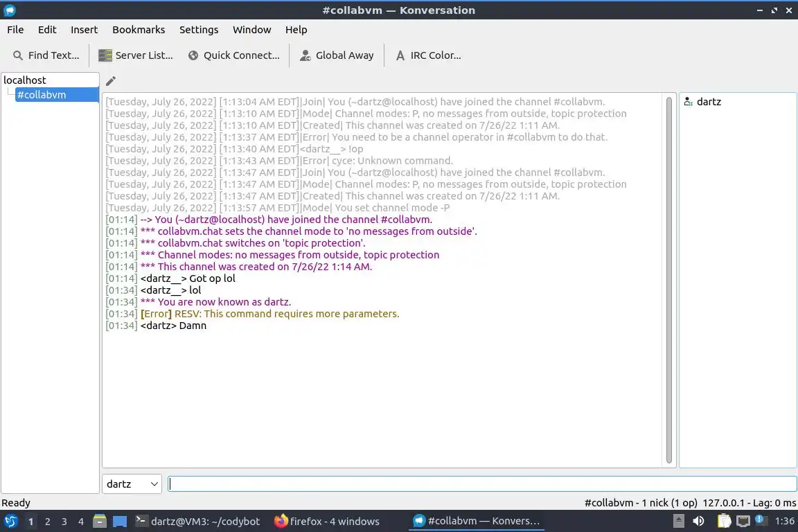Click the 'cyce: Unknown command' error line
Screen dimensions: 798x532
[279, 161]
